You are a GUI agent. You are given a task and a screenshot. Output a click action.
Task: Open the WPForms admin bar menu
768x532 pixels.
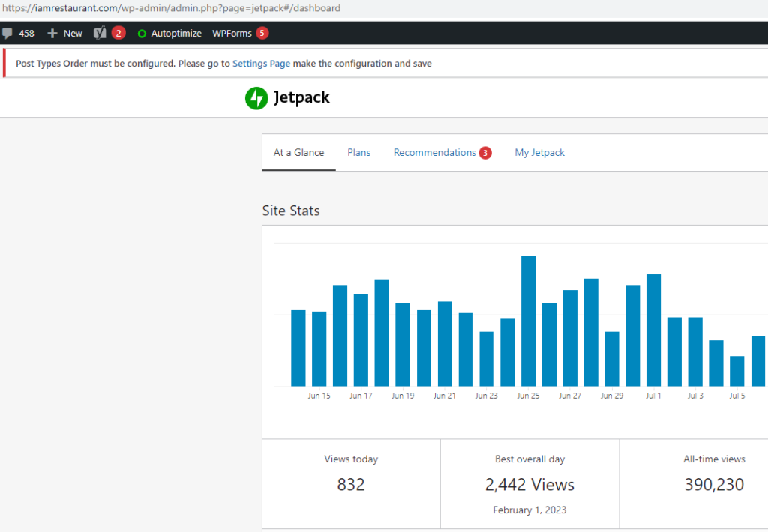coord(232,33)
